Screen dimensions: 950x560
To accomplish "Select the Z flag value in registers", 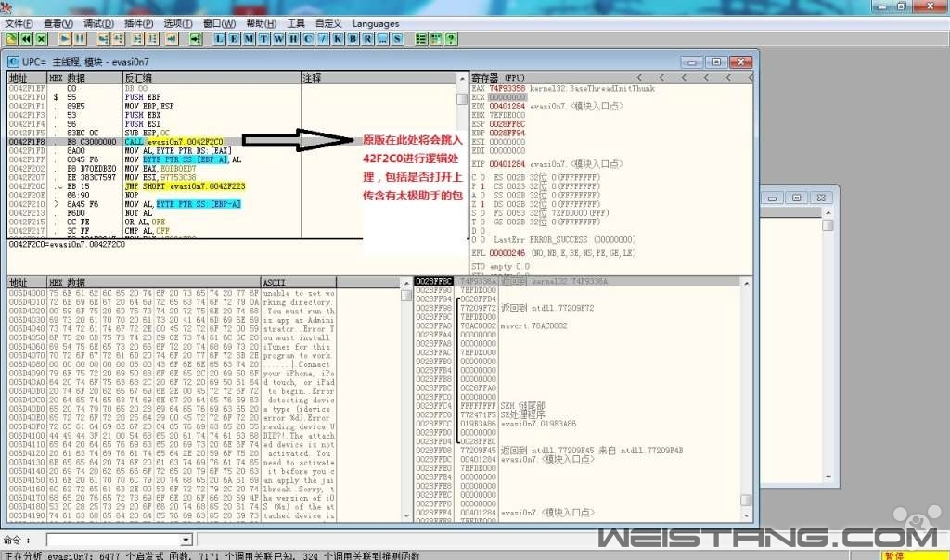I will pos(483,202).
